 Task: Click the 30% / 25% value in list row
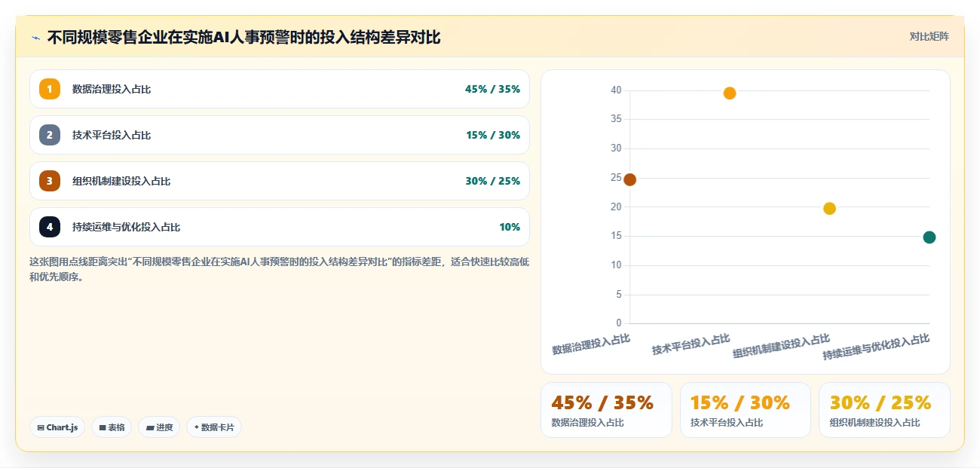click(x=492, y=181)
